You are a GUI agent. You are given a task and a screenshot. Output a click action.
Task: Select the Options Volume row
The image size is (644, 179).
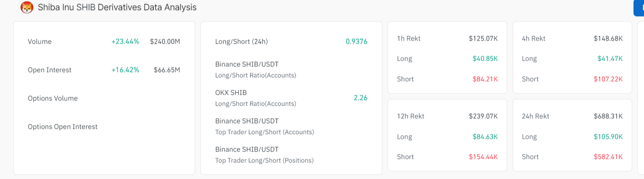[104, 98]
